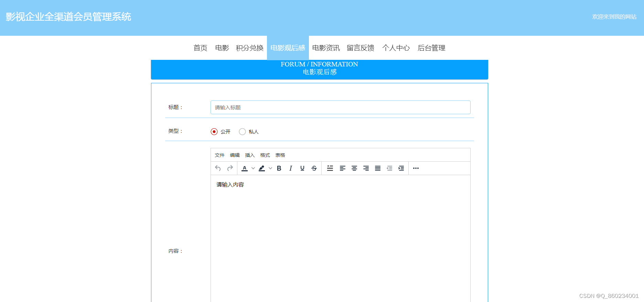Open the 电影 navigation tab
Screen dimensions: 644x302
[x=222, y=48]
